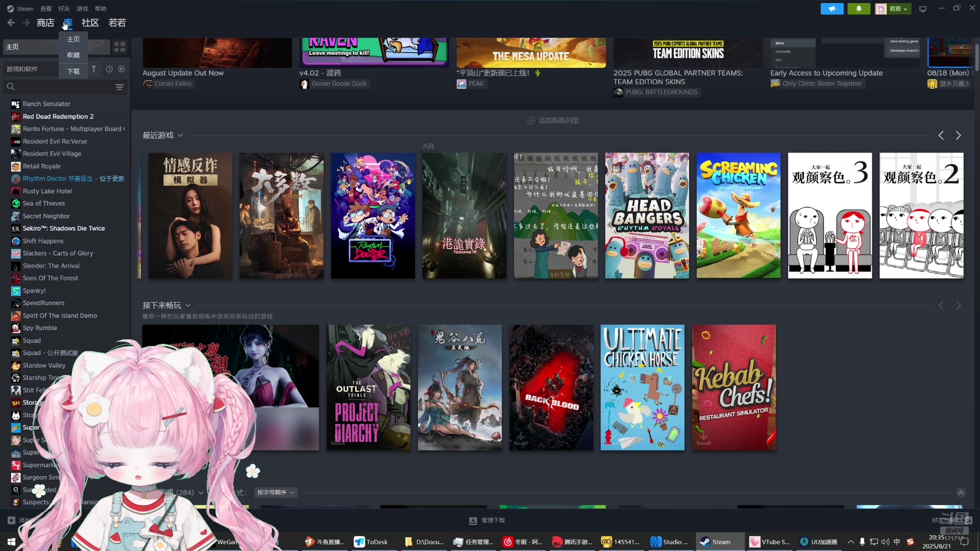Click the PEAK game icon in news
980x551 pixels.
point(461,84)
